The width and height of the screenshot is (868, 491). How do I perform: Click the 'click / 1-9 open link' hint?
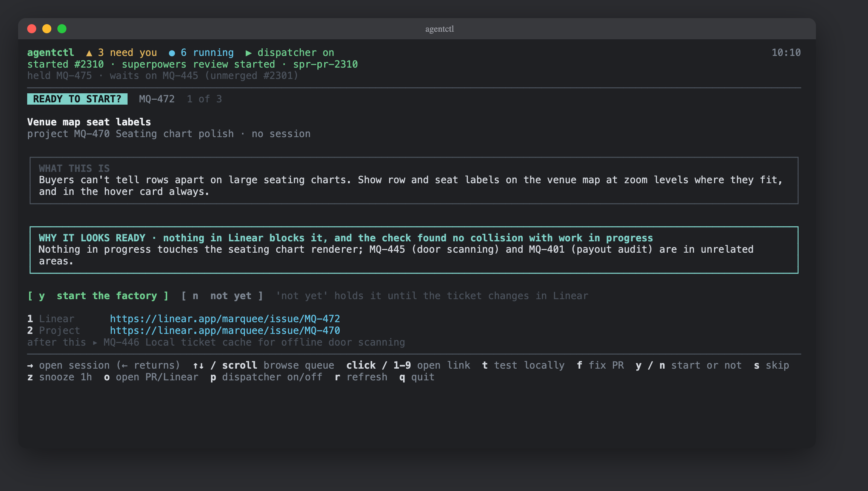pos(408,365)
